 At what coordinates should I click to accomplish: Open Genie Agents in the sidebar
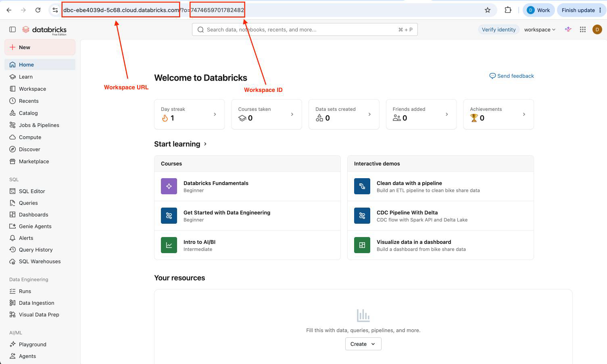click(x=40, y=226)
